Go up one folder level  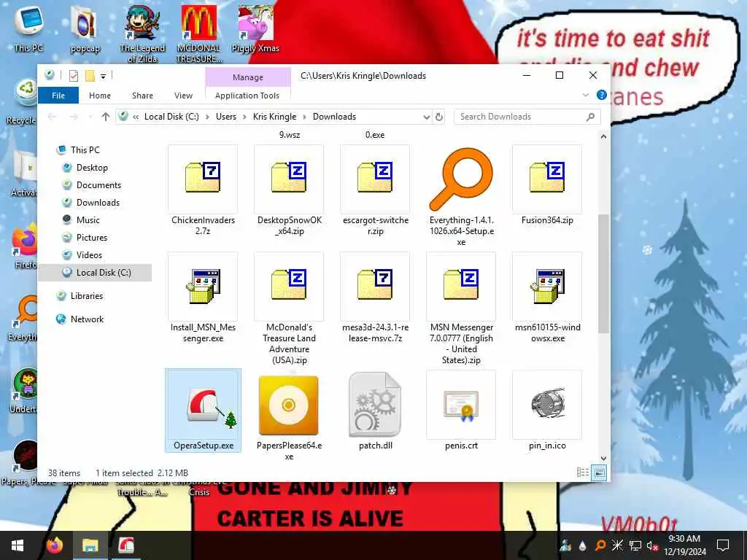106,117
